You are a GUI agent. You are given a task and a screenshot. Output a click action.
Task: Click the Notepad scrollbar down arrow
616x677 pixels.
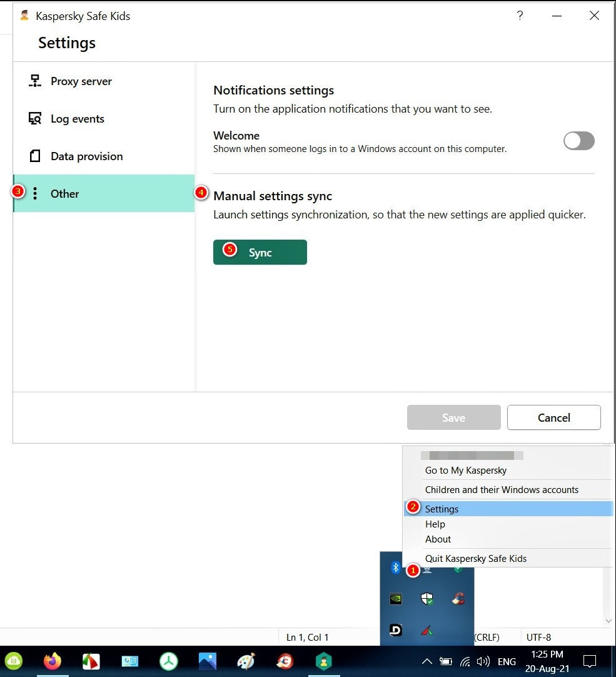coord(608,621)
